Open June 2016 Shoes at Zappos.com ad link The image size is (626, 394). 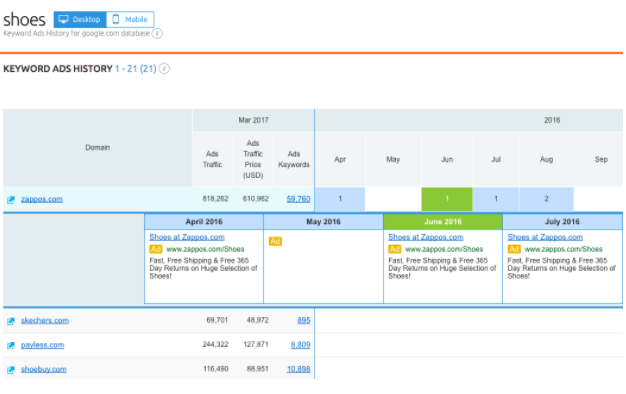point(426,237)
